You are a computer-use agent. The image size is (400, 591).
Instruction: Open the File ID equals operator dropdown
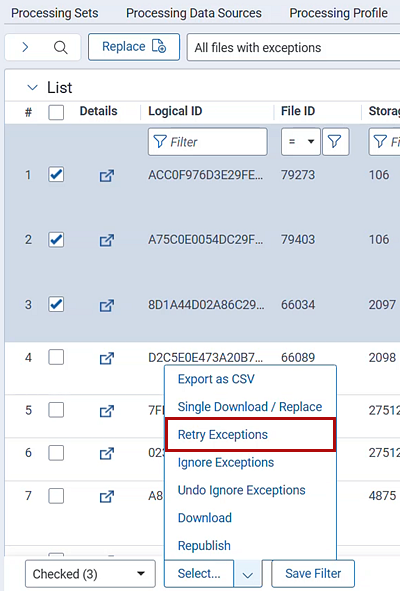[x=301, y=142]
